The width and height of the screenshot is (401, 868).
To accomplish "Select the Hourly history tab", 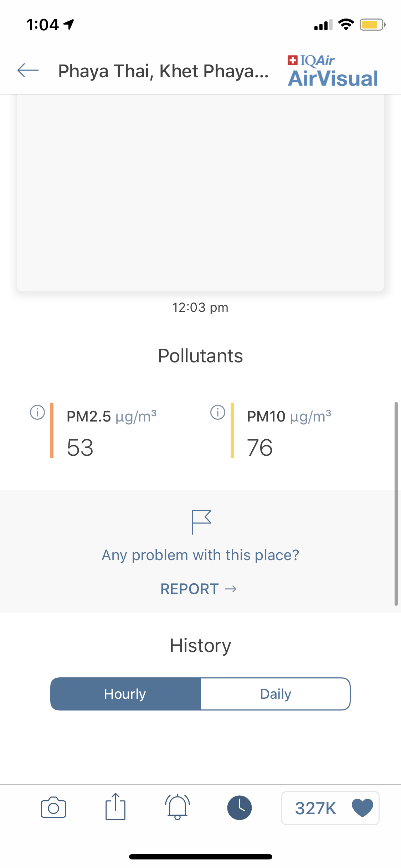I will click(125, 694).
